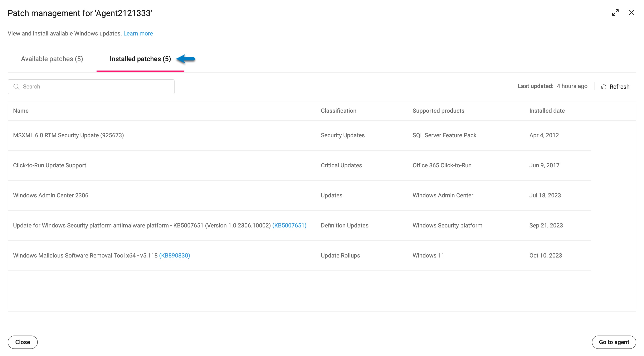Select the Installed patches tab
Screen dimensions: 644x356
coord(140,59)
